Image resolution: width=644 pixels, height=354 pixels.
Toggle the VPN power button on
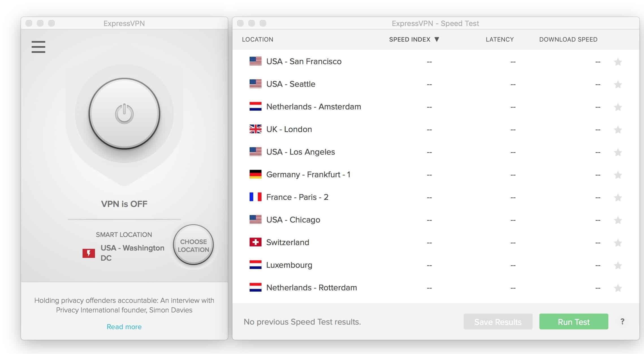(x=124, y=114)
